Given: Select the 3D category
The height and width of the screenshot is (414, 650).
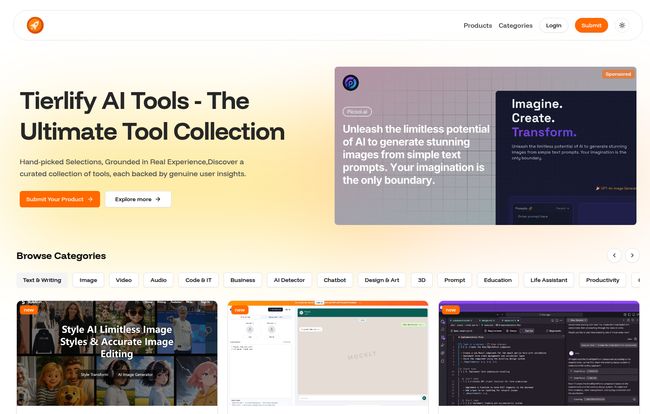Looking at the screenshot, I should pyautogui.click(x=422, y=280).
